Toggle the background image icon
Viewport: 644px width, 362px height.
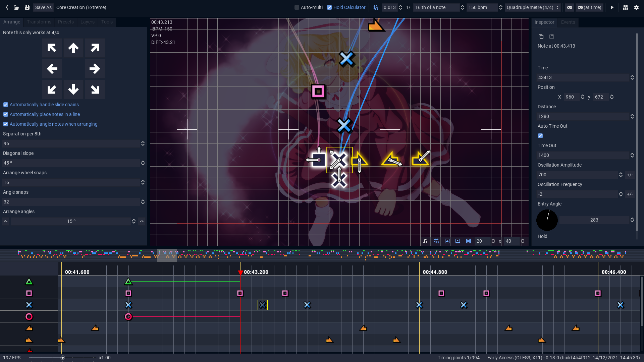[447, 241]
